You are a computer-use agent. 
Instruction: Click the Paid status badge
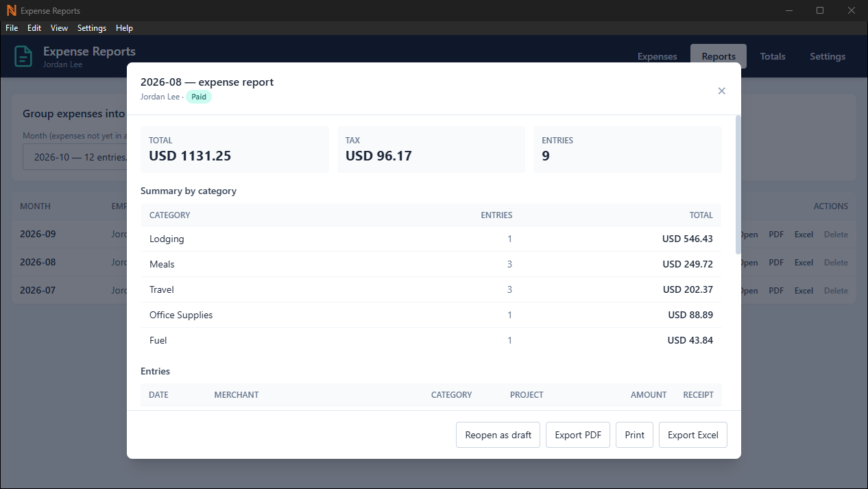pos(199,97)
